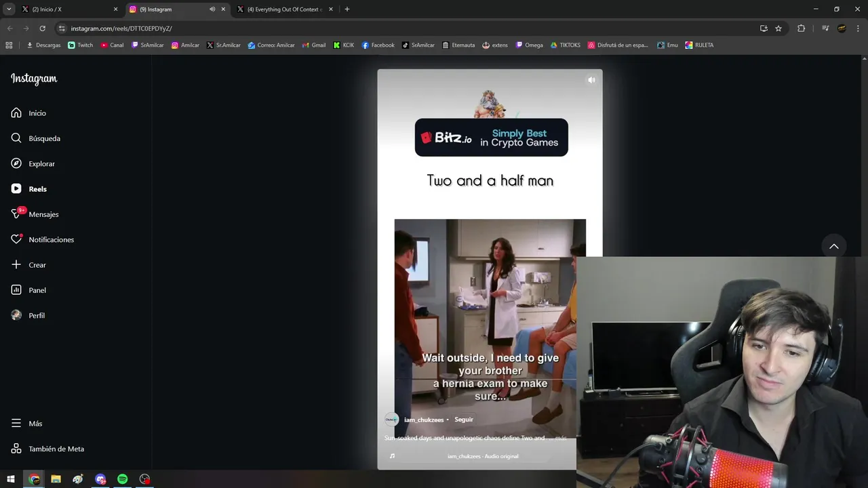
Task: Open Inicio in Instagram sidebar
Action: 28,113
